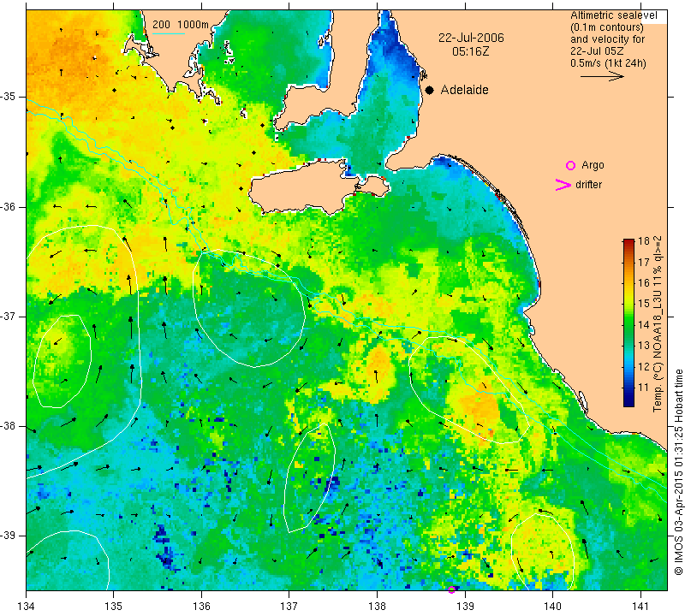Click the 18 value on temperature scale
This screenshot has width=685, height=616.
tap(644, 241)
